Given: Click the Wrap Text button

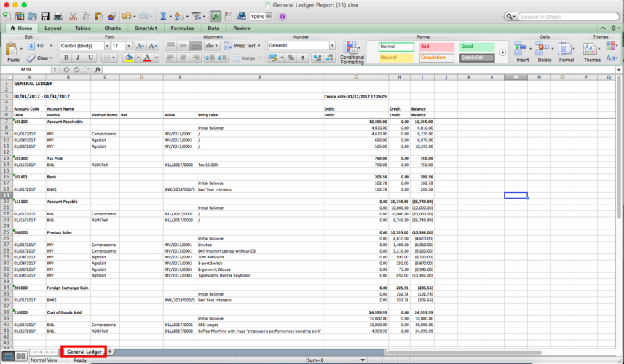Looking at the screenshot, I should pos(242,46).
